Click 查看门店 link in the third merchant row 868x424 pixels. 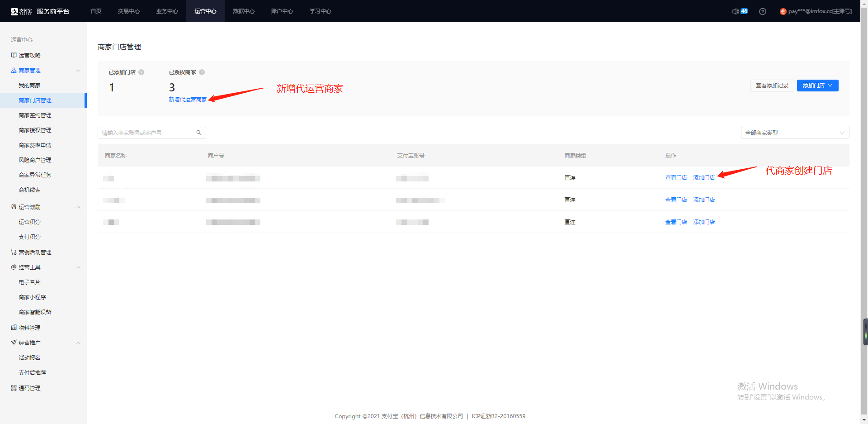pos(676,222)
